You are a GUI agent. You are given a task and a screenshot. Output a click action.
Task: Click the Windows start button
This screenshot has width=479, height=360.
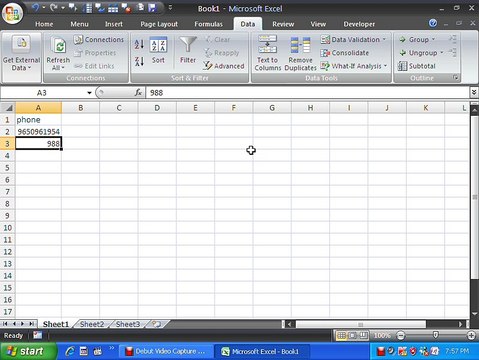[x=28, y=351]
